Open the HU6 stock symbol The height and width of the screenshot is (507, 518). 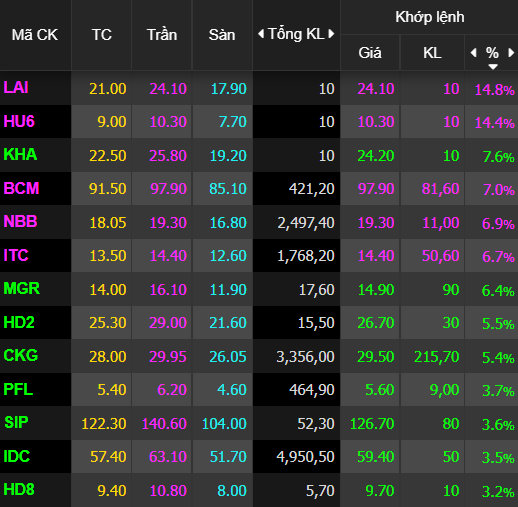pyautogui.click(x=19, y=121)
